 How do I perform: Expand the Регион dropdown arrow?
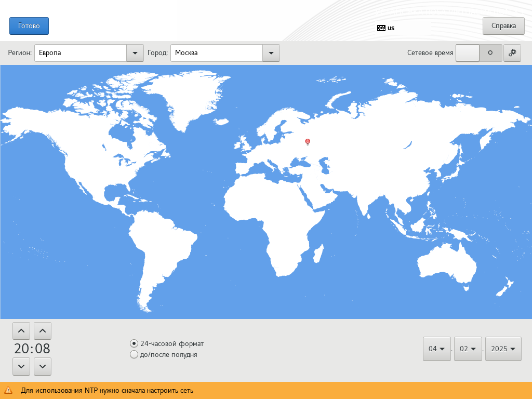pyautogui.click(x=135, y=53)
